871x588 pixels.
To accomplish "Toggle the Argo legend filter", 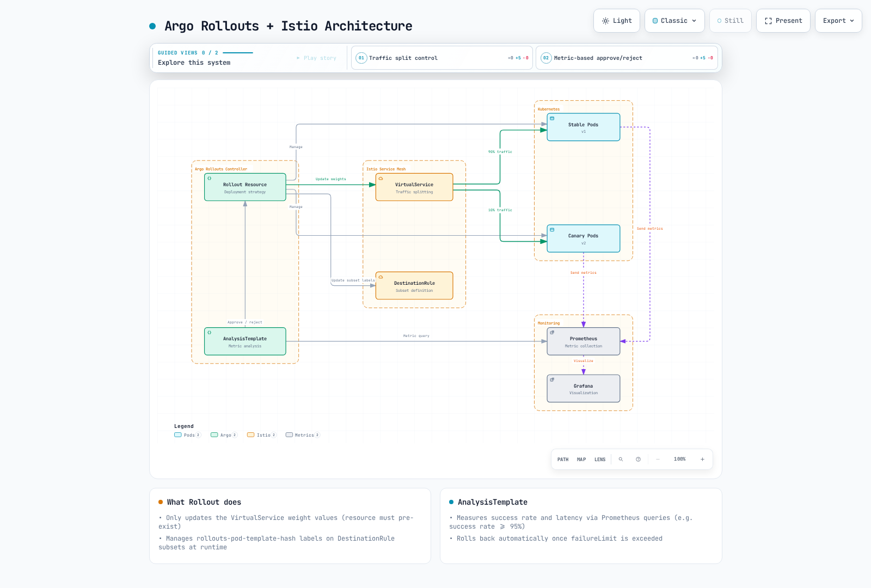I will (224, 435).
